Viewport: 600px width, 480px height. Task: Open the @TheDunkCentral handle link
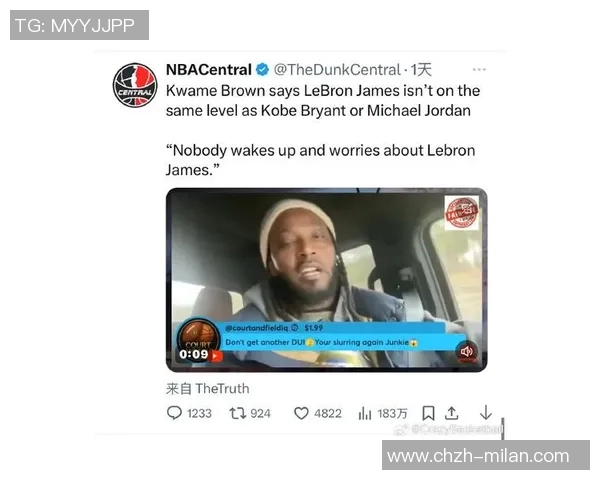point(337,70)
